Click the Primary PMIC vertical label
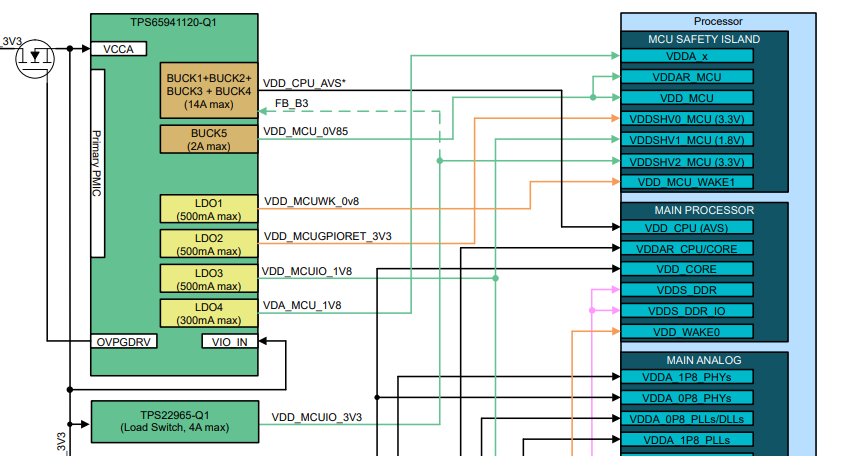The height and width of the screenshot is (456, 862). 97,163
